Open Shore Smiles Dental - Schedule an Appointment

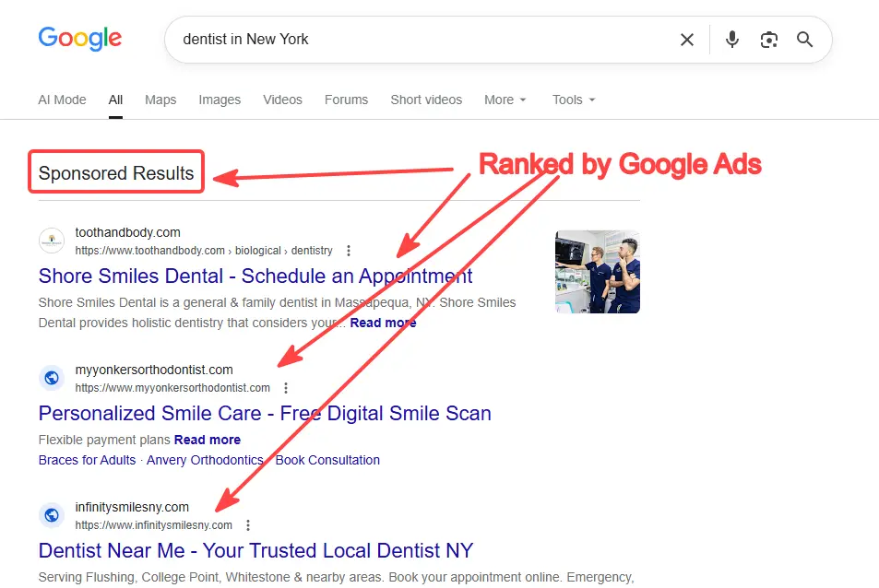tap(255, 276)
